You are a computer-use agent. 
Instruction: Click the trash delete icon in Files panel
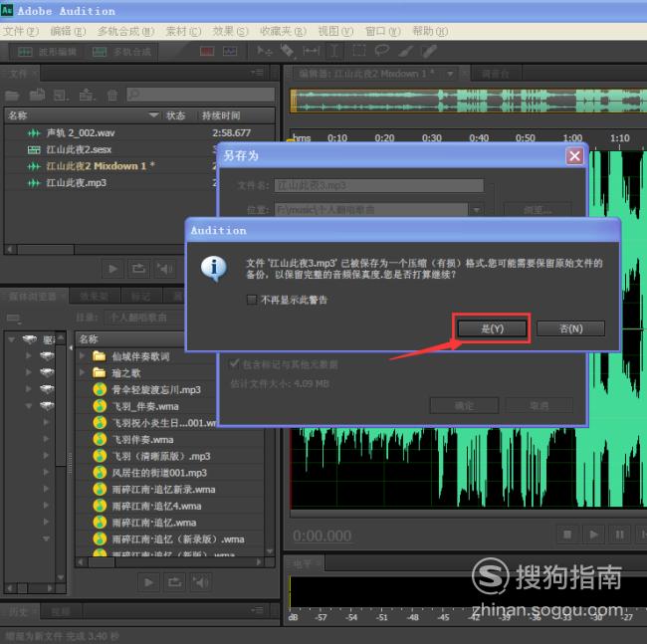(x=112, y=96)
